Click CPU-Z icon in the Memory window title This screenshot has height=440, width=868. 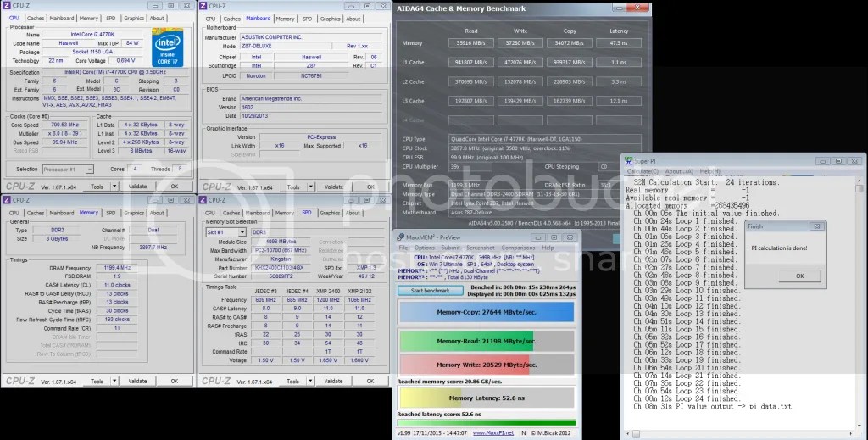[x=7, y=200]
